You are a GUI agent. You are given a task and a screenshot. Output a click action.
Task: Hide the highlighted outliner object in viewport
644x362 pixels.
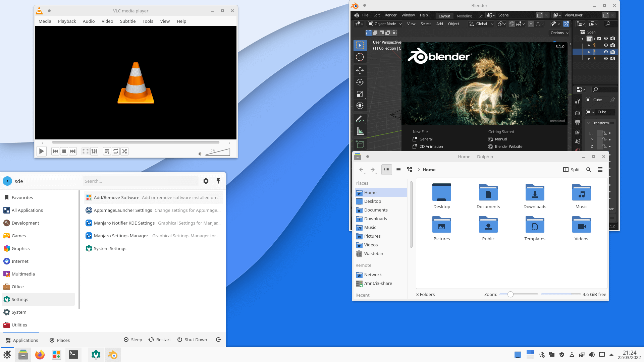606,52
